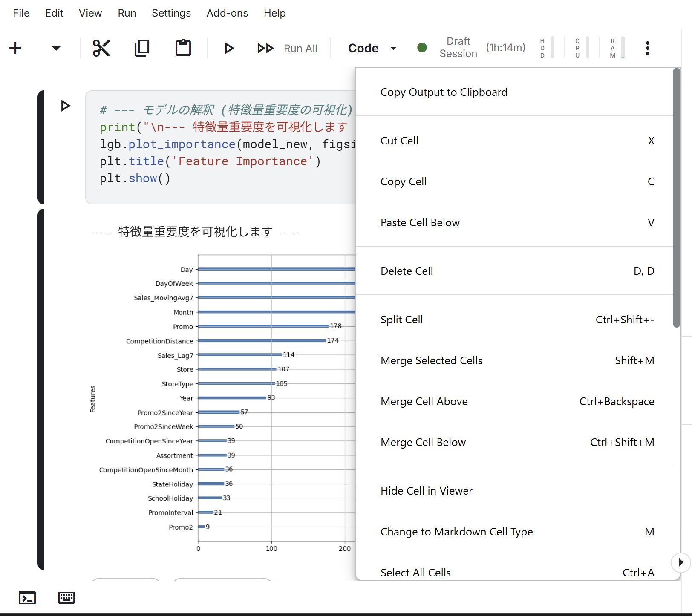Run the cell using its play icon
692x616 pixels.
[x=65, y=106]
